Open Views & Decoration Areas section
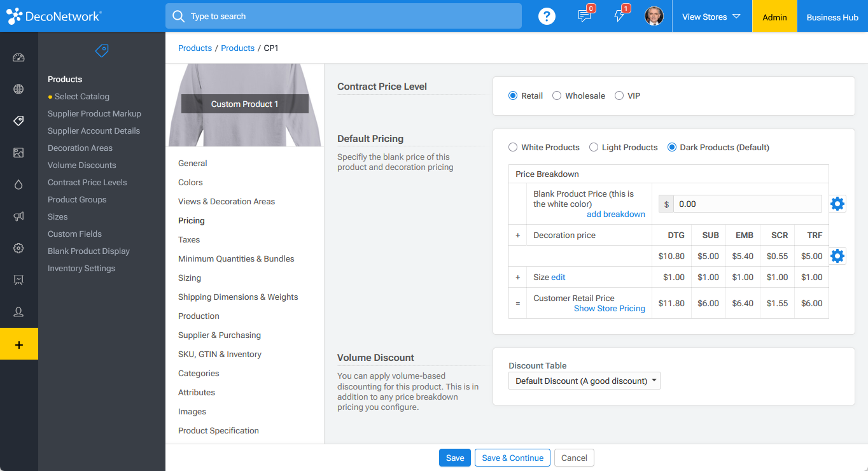 pos(227,201)
